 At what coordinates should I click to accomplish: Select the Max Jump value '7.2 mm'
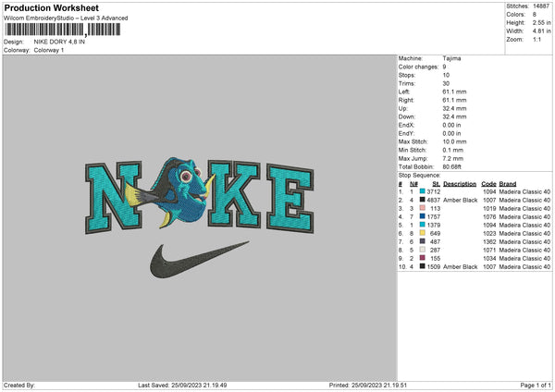click(x=452, y=158)
